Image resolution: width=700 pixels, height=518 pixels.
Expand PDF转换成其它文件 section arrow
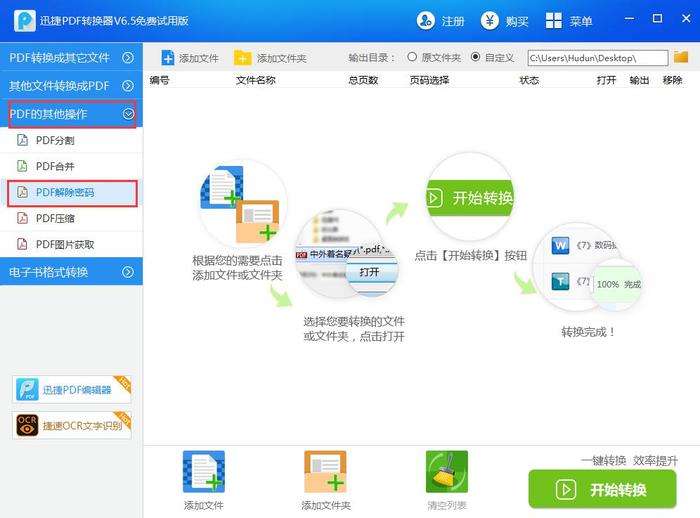coord(128,58)
